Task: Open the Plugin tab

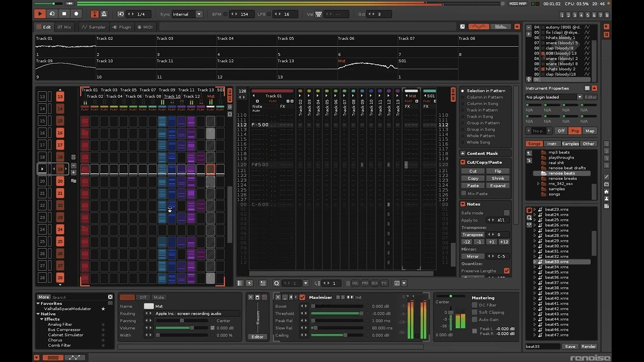Action: point(122,27)
